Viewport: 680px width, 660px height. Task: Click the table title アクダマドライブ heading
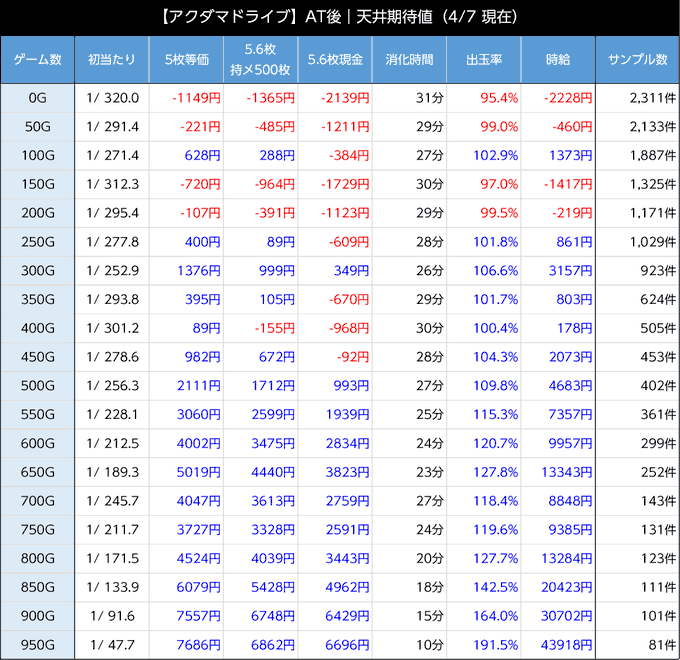pyautogui.click(x=339, y=18)
